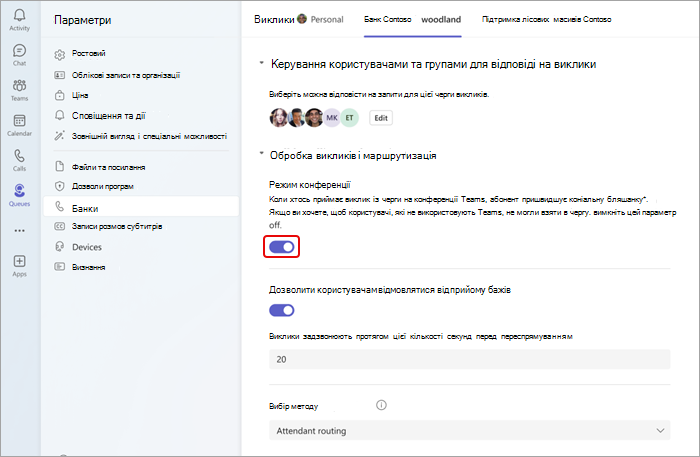This screenshot has width=700, height=457.
Task: Click the bell icon for Сповіщення та дії
Action: pos(59,116)
